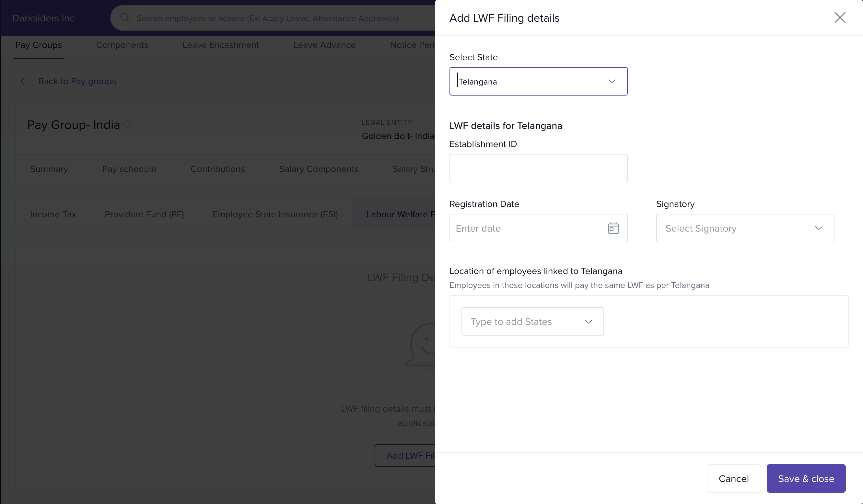The height and width of the screenshot is (504, 863).
Task: Open the calendar icon for Registration Date
Action: click(613, 228)
